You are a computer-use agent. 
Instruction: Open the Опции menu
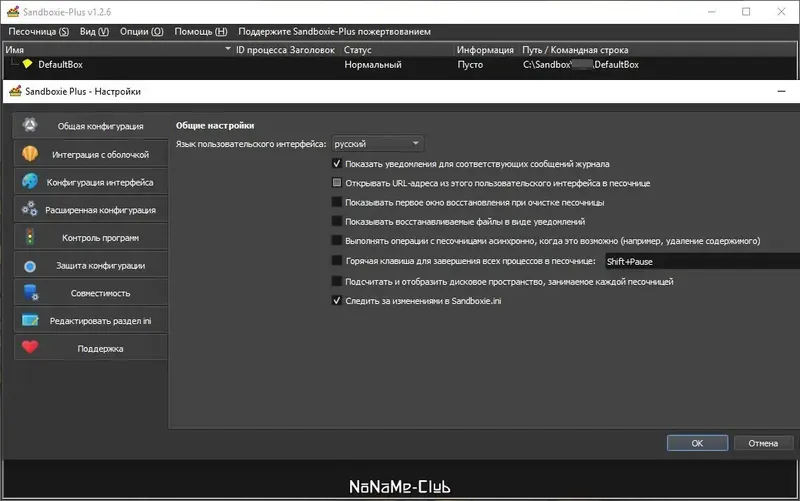click(x=141, y=32)
